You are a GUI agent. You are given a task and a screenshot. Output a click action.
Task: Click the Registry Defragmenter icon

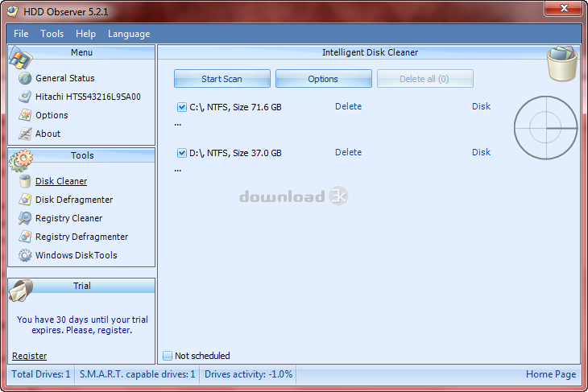pyautogui.click(x=25, y=237)
